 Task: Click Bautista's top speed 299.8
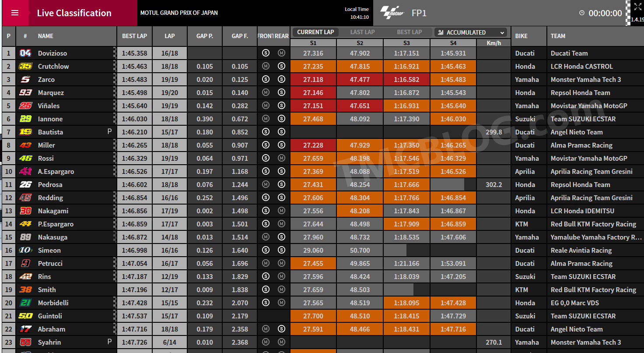493,132
